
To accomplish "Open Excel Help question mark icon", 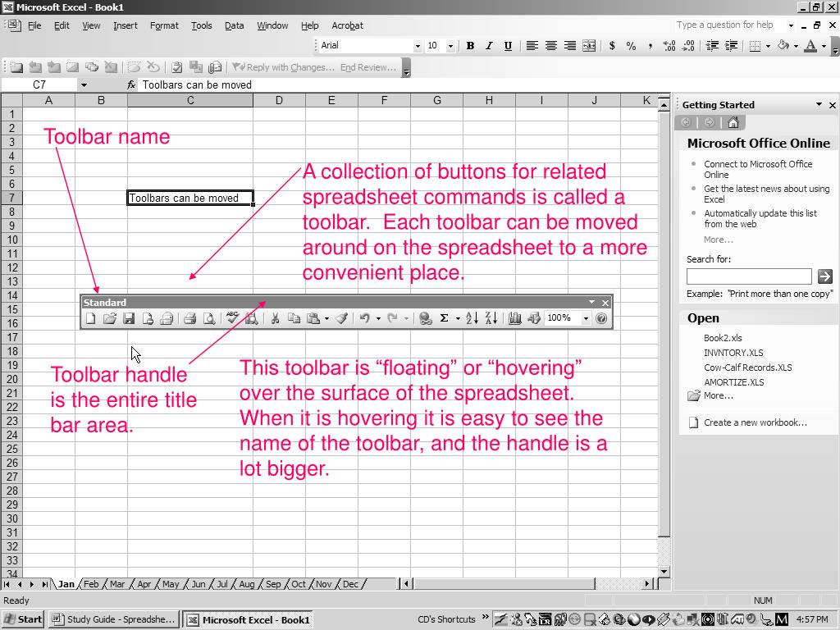I will coord(601,319).
